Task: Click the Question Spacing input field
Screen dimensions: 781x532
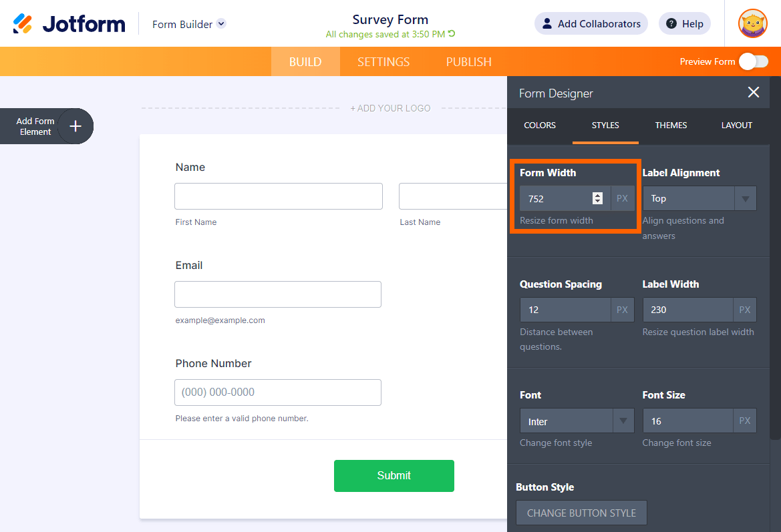Action: (565, 310)
